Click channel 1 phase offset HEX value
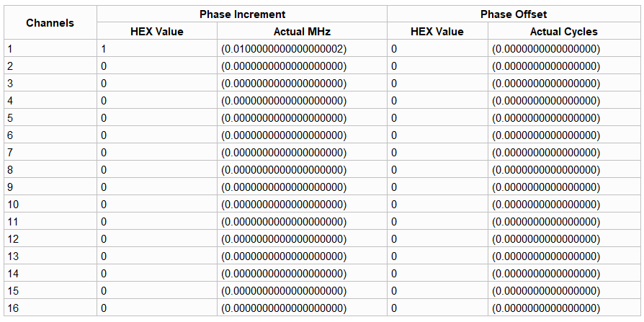The image size is (644, 322). (394, 49)
